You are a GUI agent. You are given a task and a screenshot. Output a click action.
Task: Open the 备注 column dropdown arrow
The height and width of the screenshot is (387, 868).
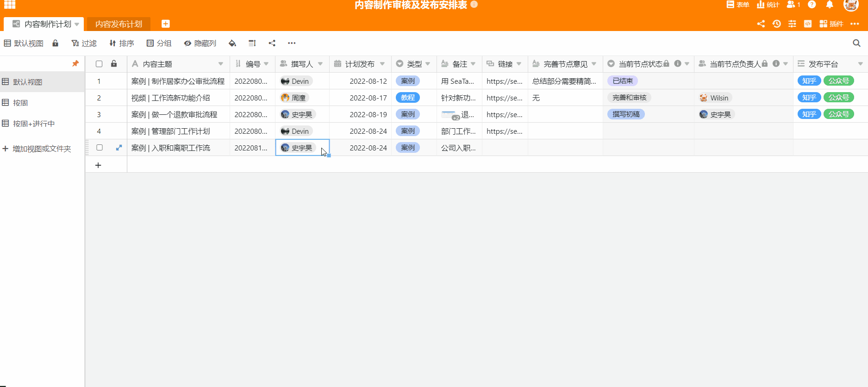coord(473,64)
